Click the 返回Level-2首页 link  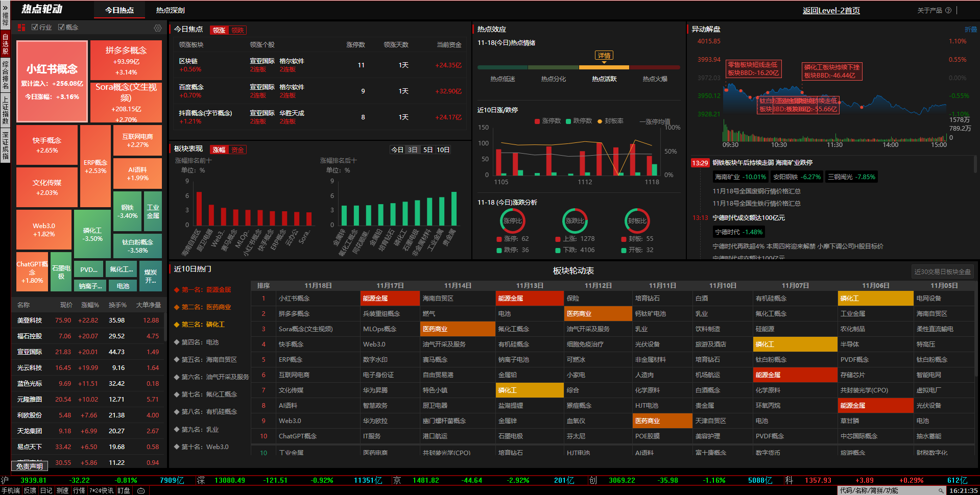pos(831,10)
